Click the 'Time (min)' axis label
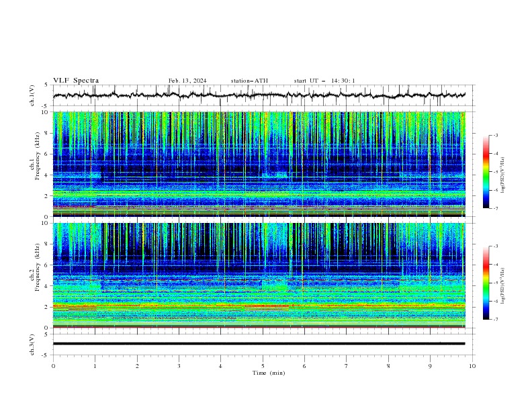Image resolution: width=532 pixels, height=411 pixels. (269, 373)
